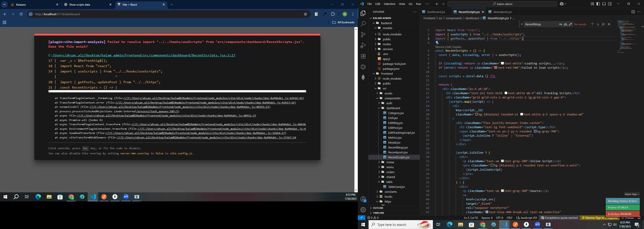This screenshot has height=229, width=644.
Task: Close the find widget
Action: click(609, 24)
